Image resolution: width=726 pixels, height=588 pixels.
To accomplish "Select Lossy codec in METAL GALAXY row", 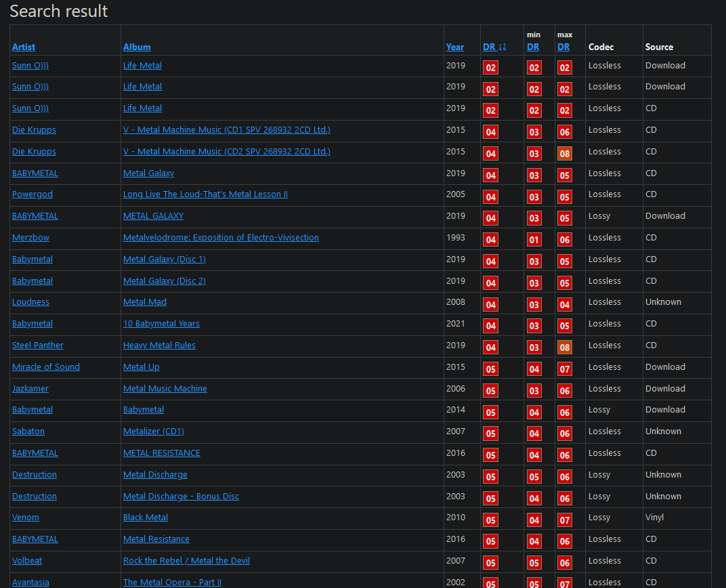I will coord(599,215).
